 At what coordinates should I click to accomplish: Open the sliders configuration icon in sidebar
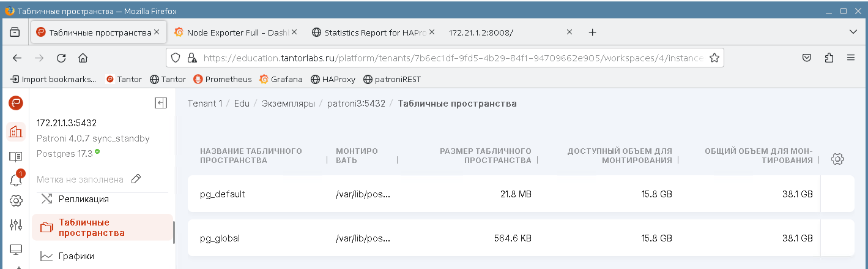16,225
